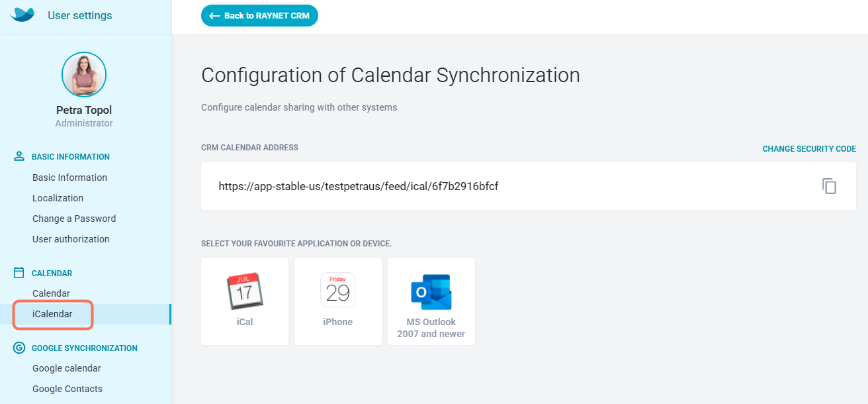Screen dimensions: 868x404
Task: Select the iCal application icon
Action: [245, 291]
